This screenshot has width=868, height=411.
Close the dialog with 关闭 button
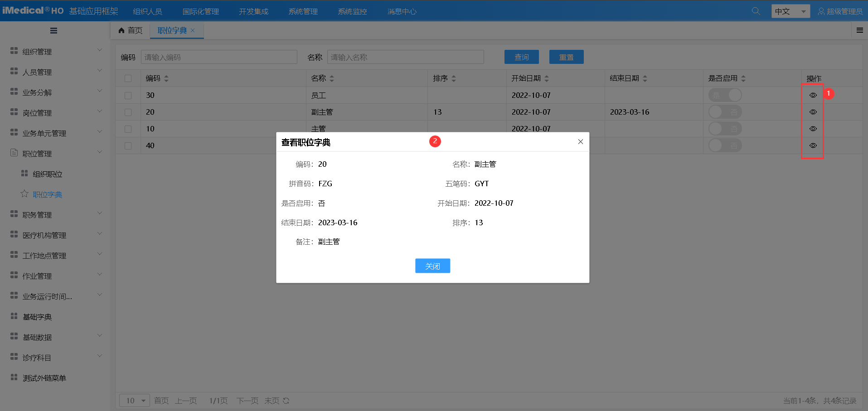click(432, 266)
